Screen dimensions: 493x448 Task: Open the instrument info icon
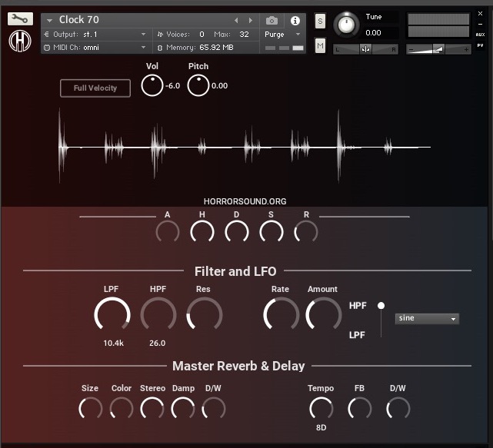tap(295, 21)
